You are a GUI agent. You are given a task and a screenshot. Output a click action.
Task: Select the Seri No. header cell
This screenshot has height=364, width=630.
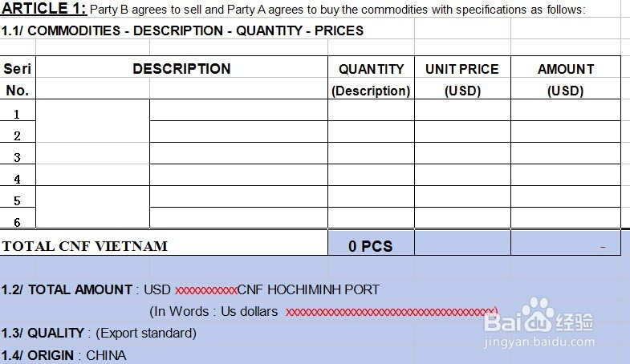point(18,79)
